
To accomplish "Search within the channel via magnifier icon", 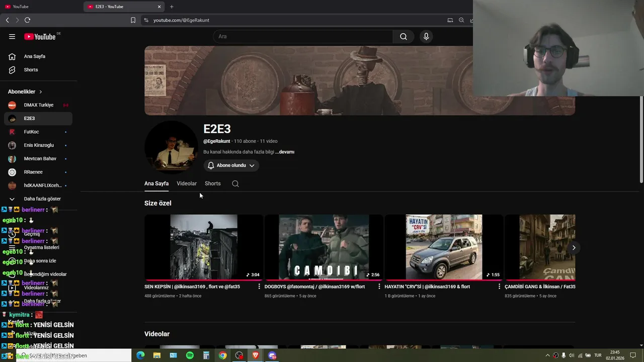I will 235,184.
